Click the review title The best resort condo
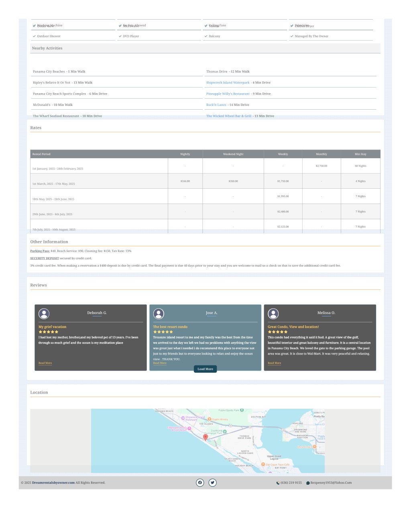This screenshot has width=411, height=532. pos(170,327)
